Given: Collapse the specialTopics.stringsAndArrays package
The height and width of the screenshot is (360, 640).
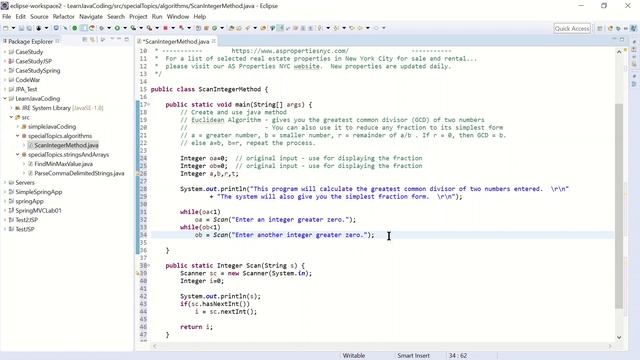Looking at the screenshot, I should point(18,155).
